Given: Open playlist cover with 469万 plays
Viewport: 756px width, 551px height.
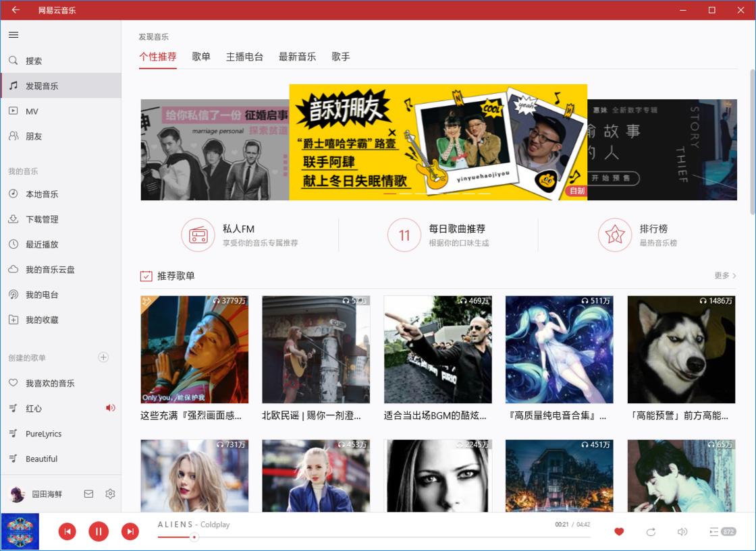Looking at the screenshot, I should point(438,349).
